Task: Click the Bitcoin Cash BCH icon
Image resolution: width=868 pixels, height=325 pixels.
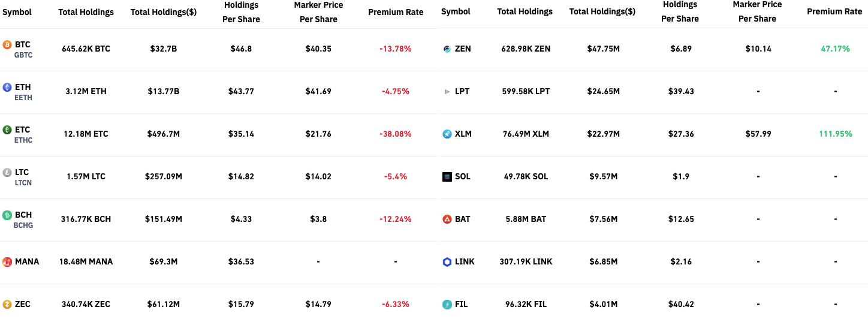Action: pyautogui.click(x=7, y=215)
